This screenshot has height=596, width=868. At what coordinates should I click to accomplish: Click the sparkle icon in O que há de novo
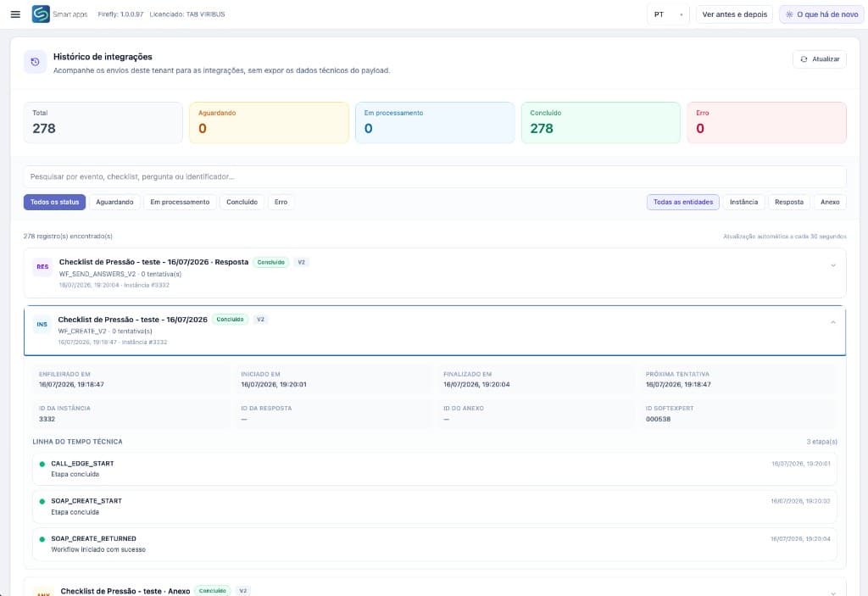(789, 14)
